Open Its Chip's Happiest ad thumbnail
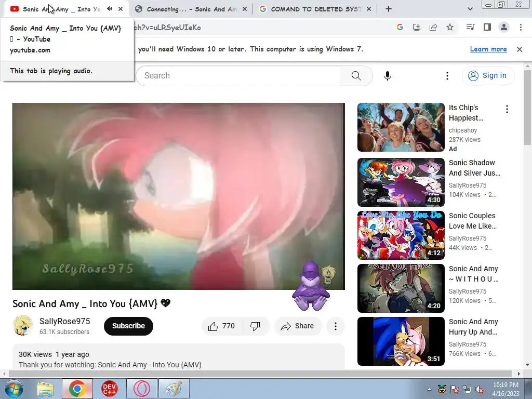This screenshot has height=399, width=532. coord(401,127)
